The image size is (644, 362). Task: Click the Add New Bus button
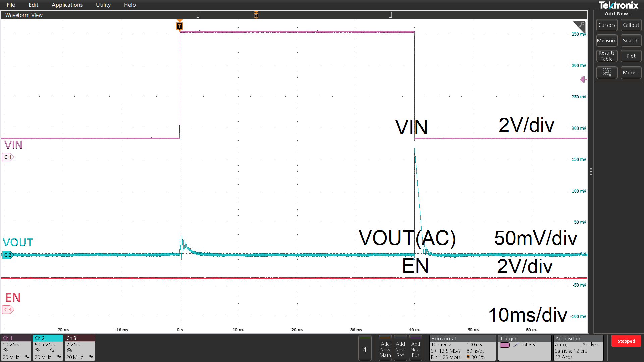(x=415, y=348)
